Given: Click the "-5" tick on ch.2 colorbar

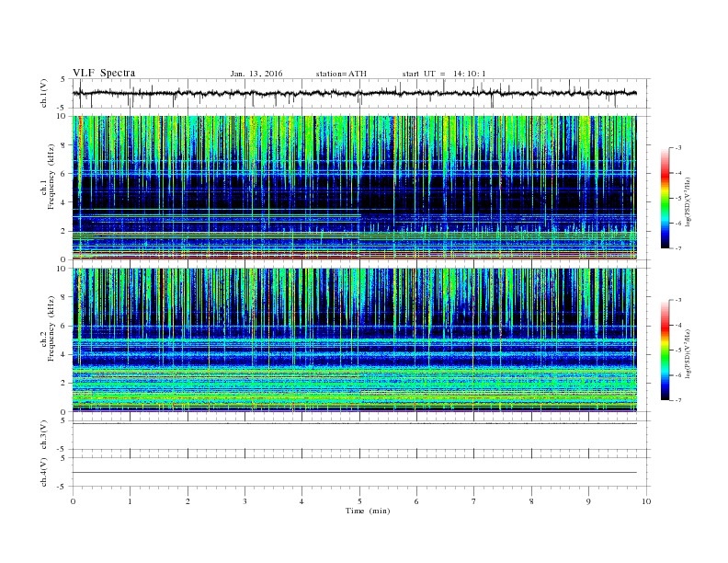Looking at the screenshot, I should point(678,350).
